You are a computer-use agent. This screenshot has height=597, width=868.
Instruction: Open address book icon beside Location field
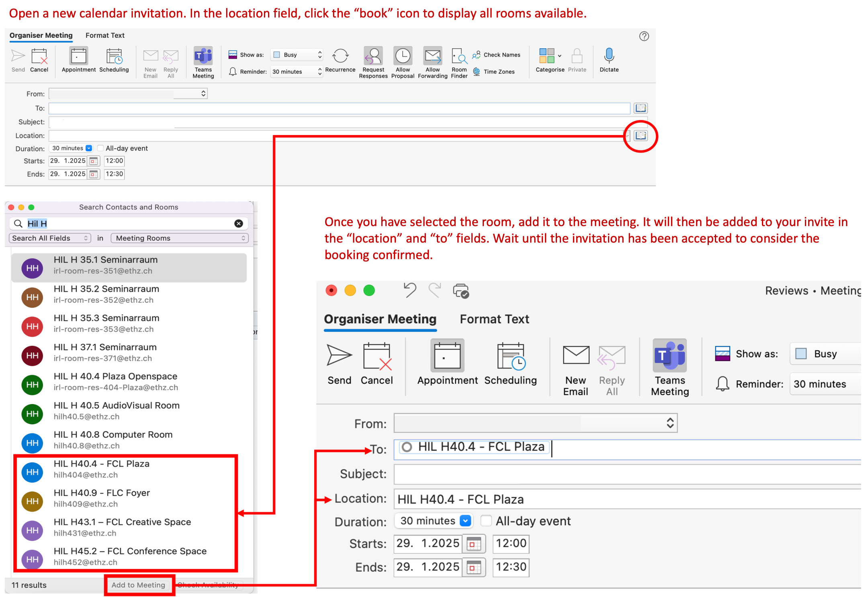tap(641, 136)
